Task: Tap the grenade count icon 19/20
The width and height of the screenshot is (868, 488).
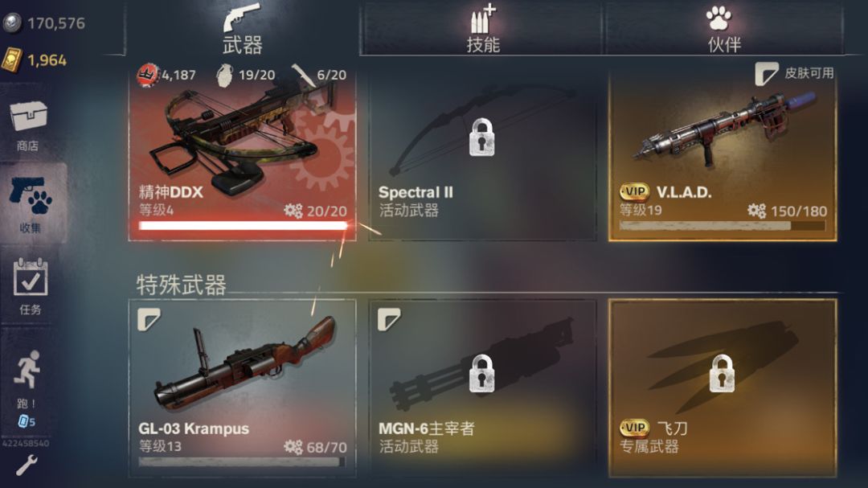Action: point(225,75)
